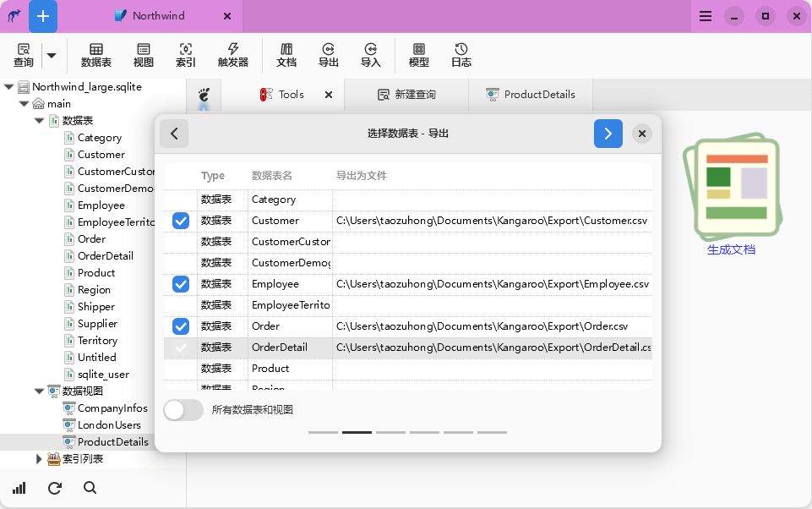Click the 导入 (import) toolbar icon
Image resolution: width=812 pixels, height=509 pixels.
coord(370,55)
